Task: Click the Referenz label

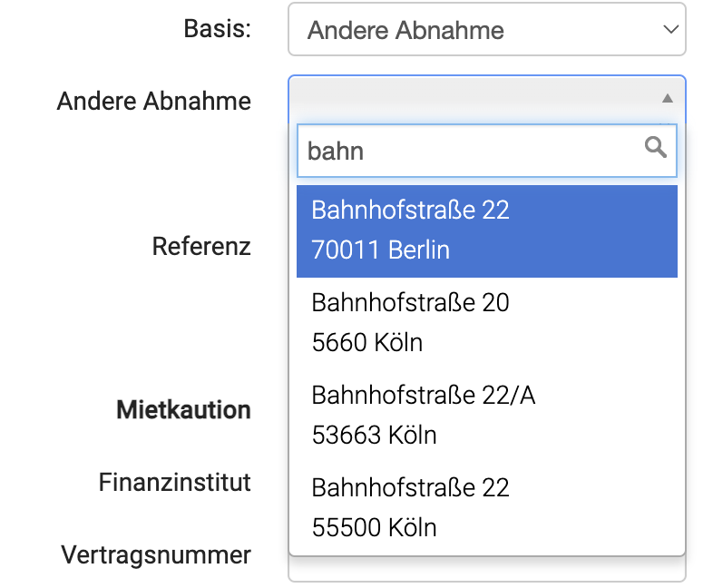Action: [201, 246]
